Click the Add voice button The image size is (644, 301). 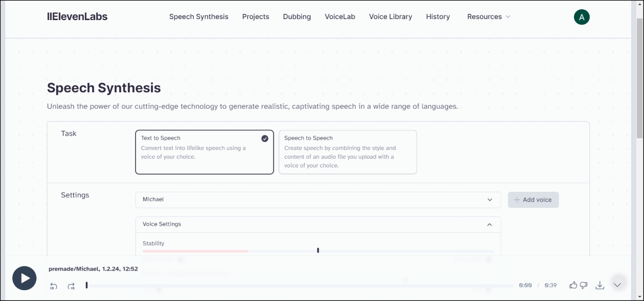click(533, 199)
